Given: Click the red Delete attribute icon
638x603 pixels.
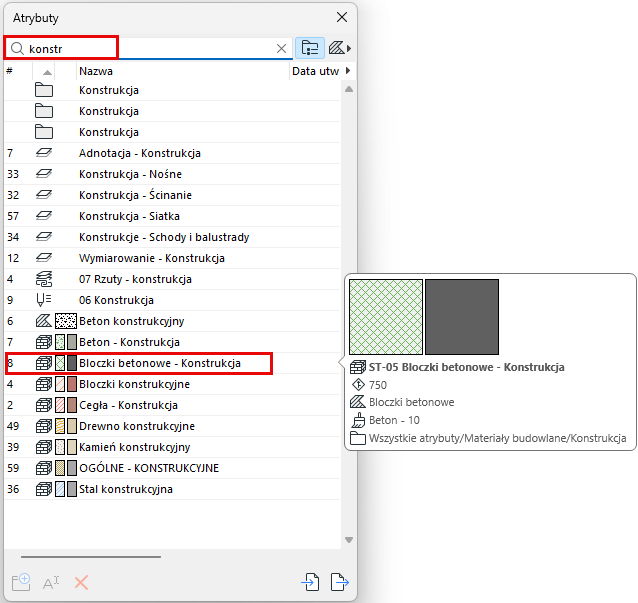Looking at the screenshot, I should 81,583.
